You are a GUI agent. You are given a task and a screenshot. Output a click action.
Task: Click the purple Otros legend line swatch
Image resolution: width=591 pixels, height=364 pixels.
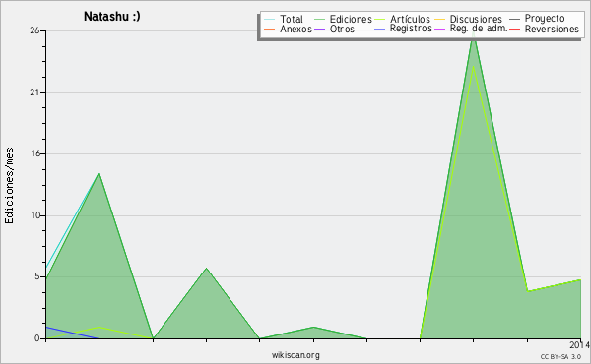click(319, 29)
